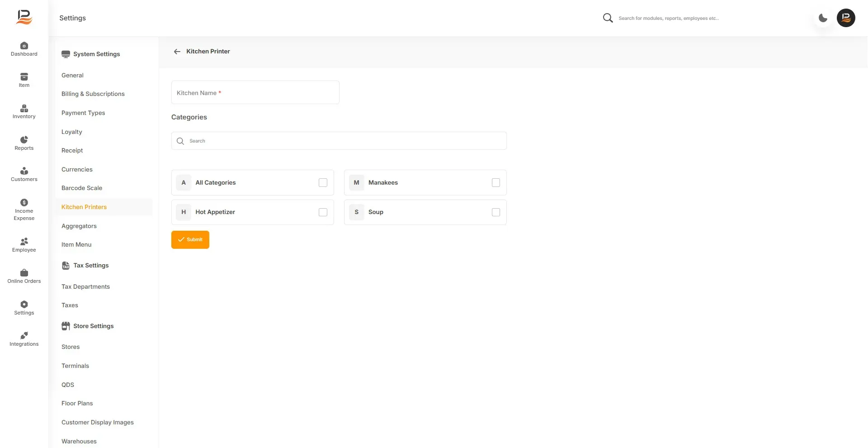Go back using arrow beside Kitchen Printer

[x=177, y=52]
